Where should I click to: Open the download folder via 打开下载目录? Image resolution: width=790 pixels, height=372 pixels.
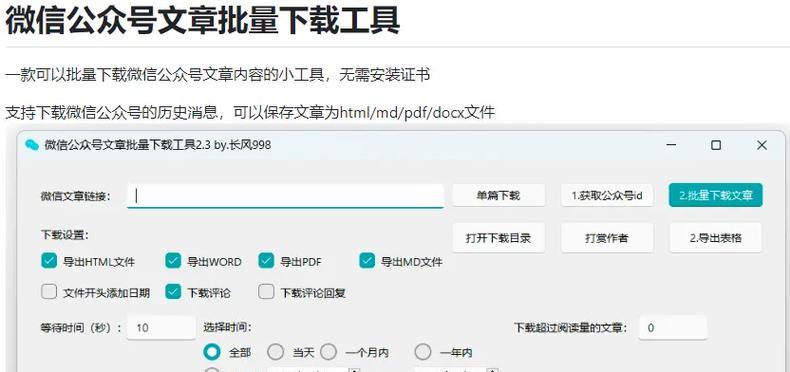499,238
